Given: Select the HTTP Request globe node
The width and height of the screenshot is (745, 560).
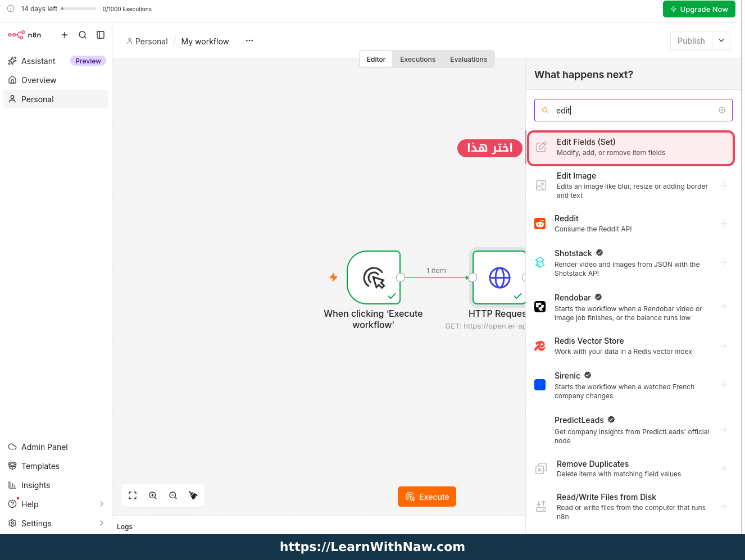Looking at the screenshot, I should tap(499, 277).
